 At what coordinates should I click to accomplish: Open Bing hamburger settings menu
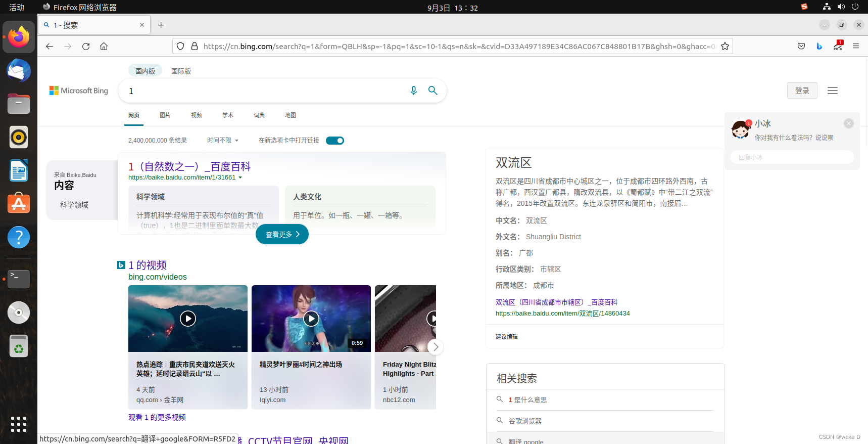833,91
